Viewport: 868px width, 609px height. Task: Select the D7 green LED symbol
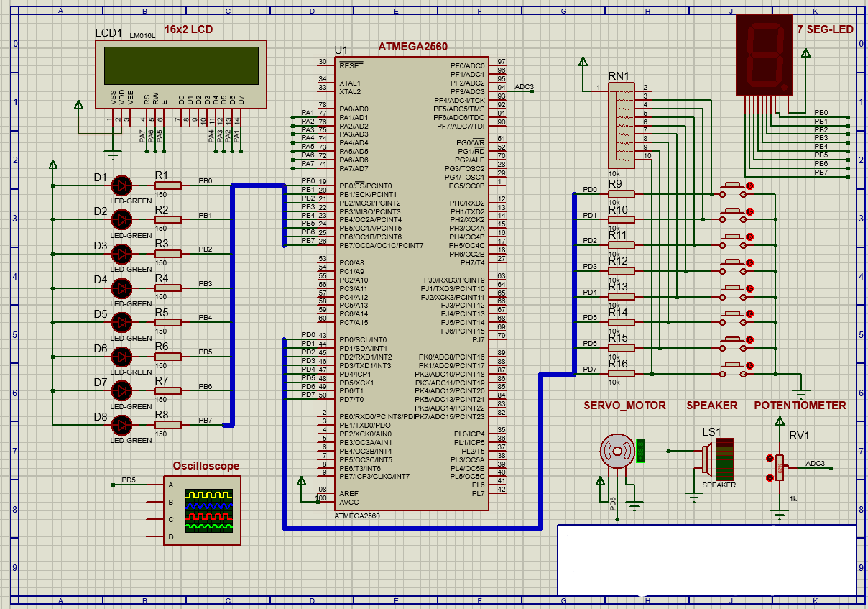tap(123, 390)
